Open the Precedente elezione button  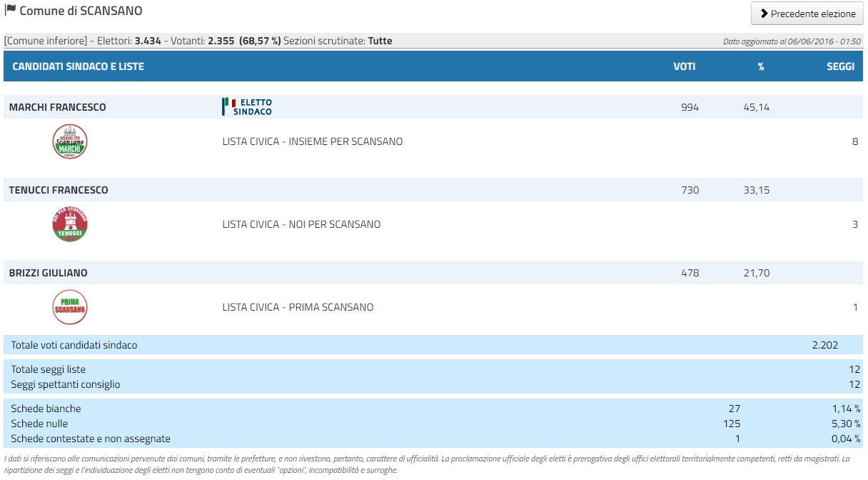[807, 14]
